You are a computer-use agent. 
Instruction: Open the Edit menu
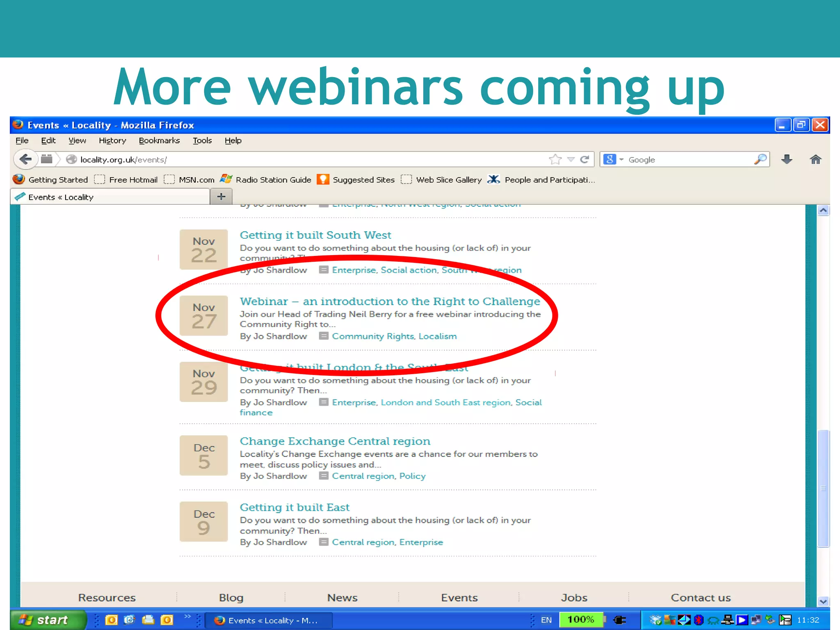(48, 141)
